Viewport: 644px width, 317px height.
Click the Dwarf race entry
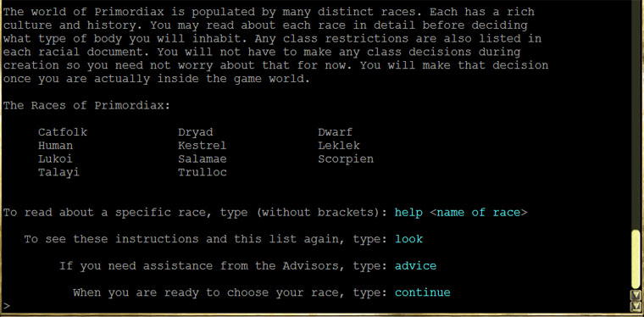pyautogui.click(x=335, y=132)
